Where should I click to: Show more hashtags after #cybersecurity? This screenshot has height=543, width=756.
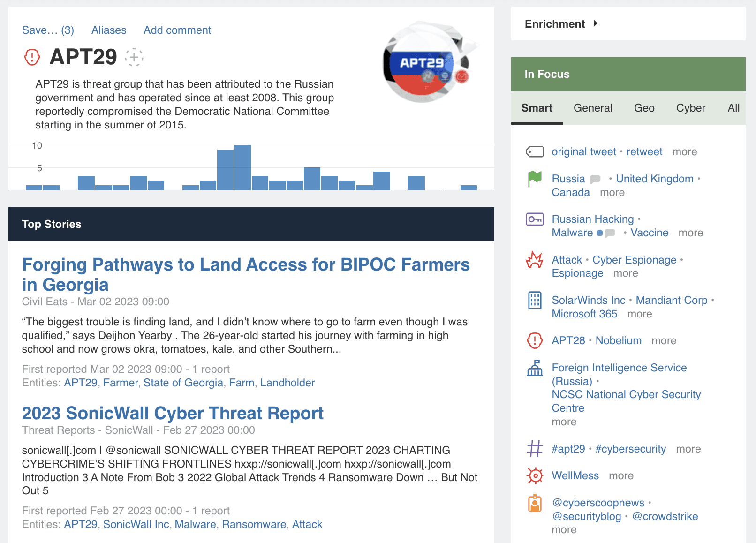(x=688, y=449)
